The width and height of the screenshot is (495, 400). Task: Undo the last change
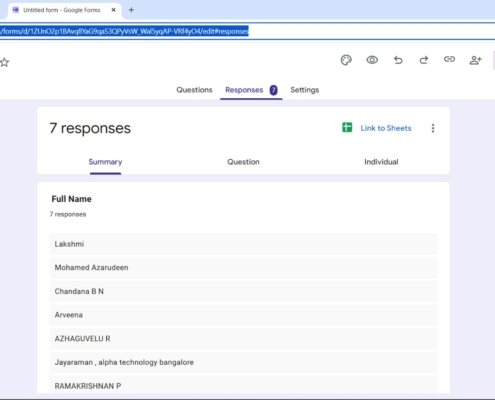pyautogui.click(x=398, y=60)
